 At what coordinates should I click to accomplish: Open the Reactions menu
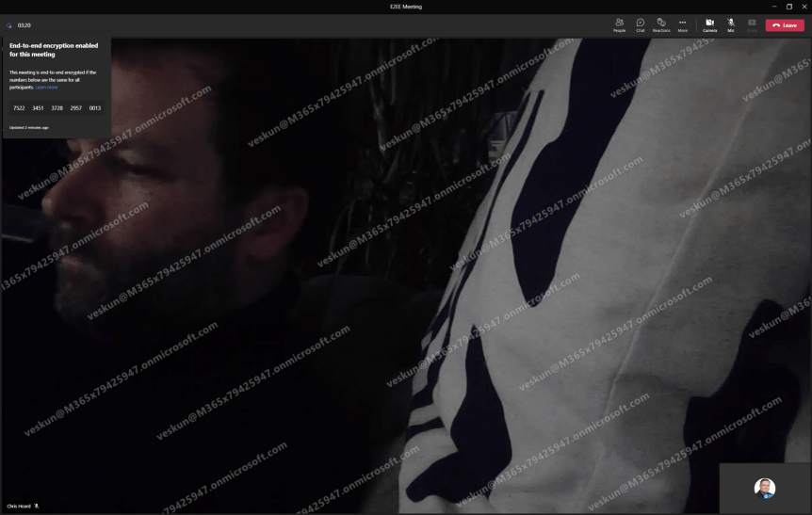661,24
